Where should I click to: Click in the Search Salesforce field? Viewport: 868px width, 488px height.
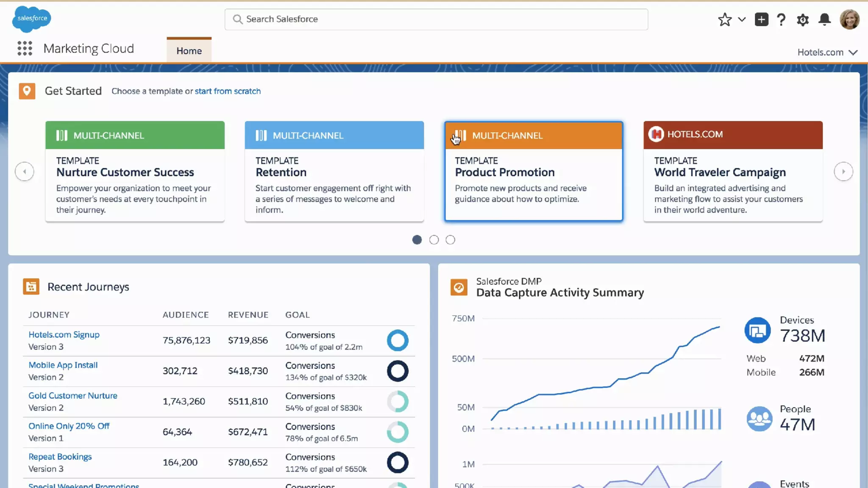pos(436,19)
